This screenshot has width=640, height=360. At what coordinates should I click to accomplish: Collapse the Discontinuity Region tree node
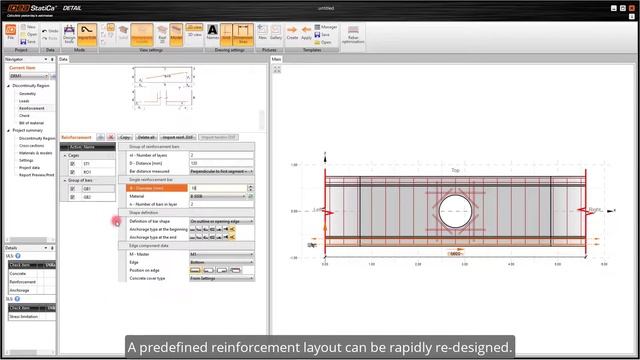[9, 86]
